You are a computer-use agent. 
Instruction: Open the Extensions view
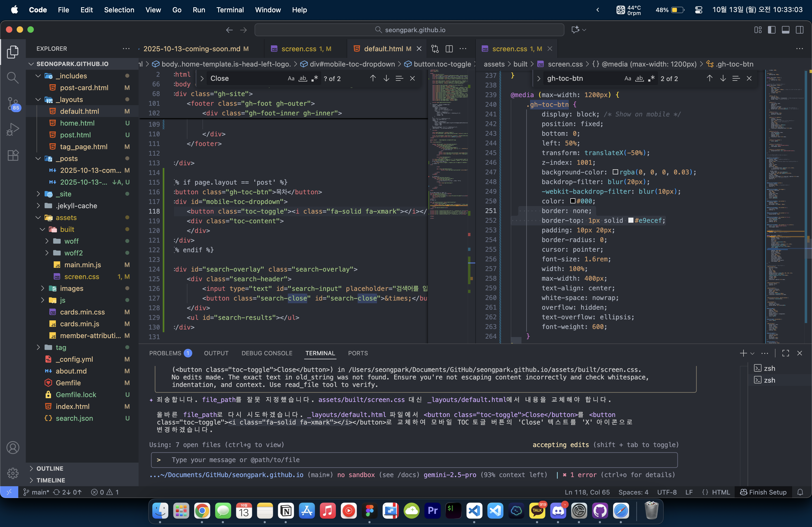tap(13, 155)
